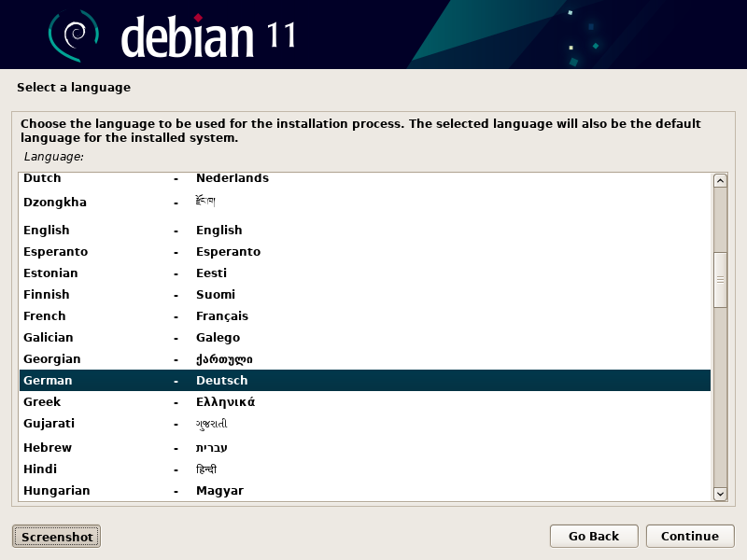Image resolution: width=747 pixels, height=560 pixels.
Task: Click the language list scrollbar thumb
Action: pyautogui.click(x=720, y=280)
